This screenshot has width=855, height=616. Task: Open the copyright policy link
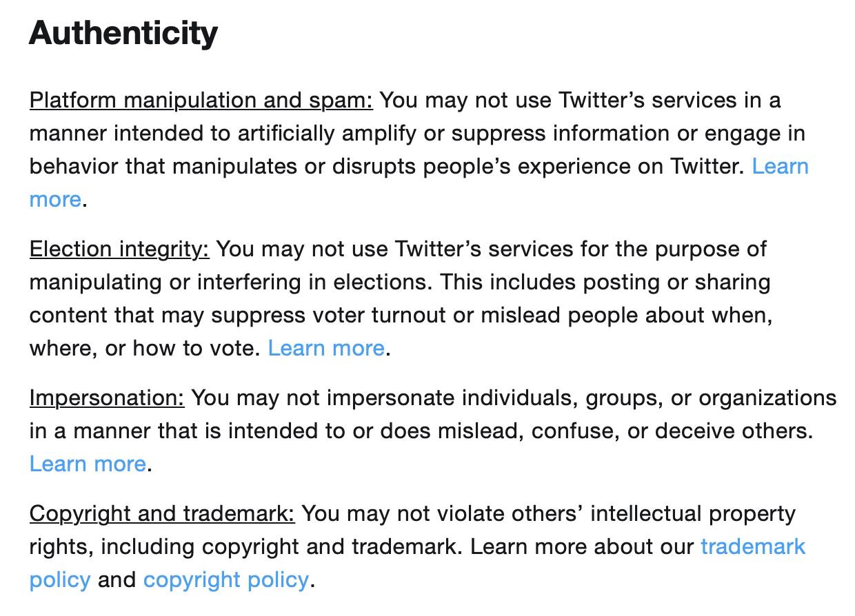pyautogui.click(x=225, y=579)
